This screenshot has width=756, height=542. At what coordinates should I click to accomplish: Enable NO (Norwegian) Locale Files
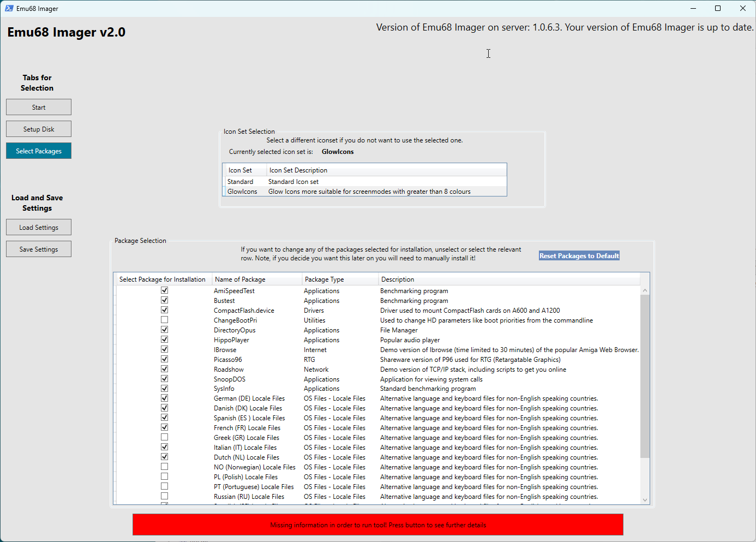click(164, 466)
